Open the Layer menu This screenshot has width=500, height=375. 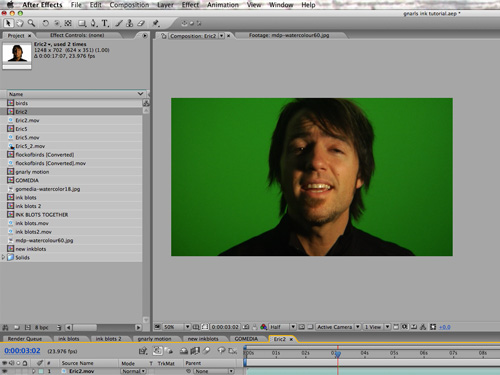click(165, 5)
